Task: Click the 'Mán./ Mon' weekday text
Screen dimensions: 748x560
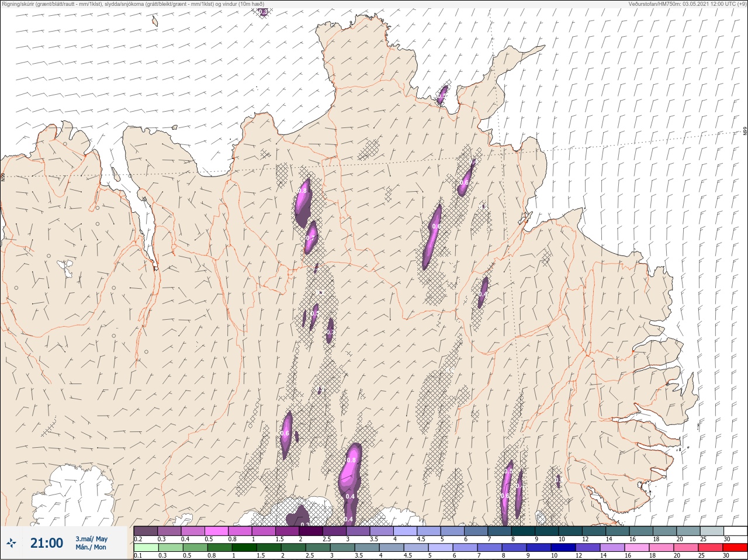Action: pos(91,547)
